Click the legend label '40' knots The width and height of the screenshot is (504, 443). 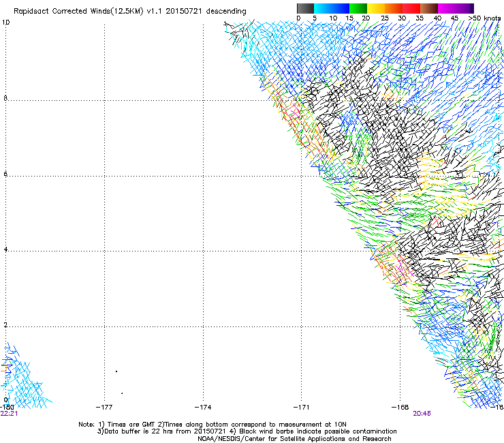[x=437, y=18]
